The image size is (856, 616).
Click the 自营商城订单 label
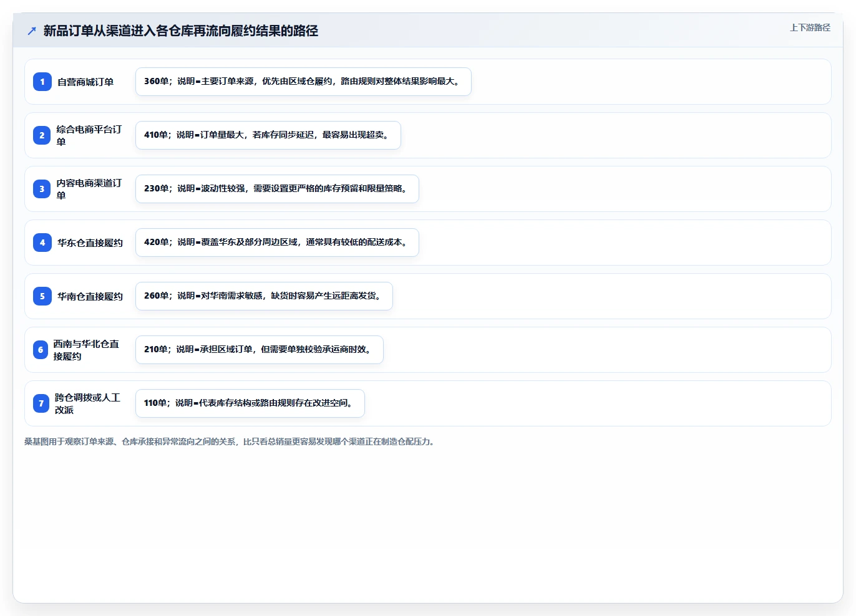pos(85,82)
